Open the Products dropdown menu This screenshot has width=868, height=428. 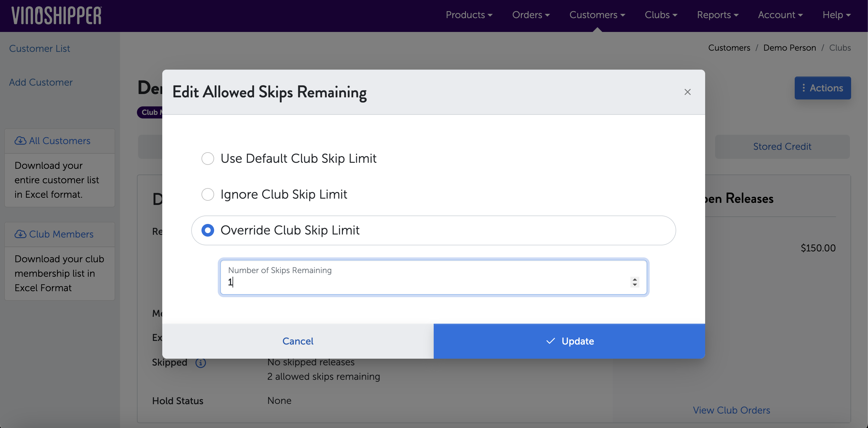pos(469,15)
